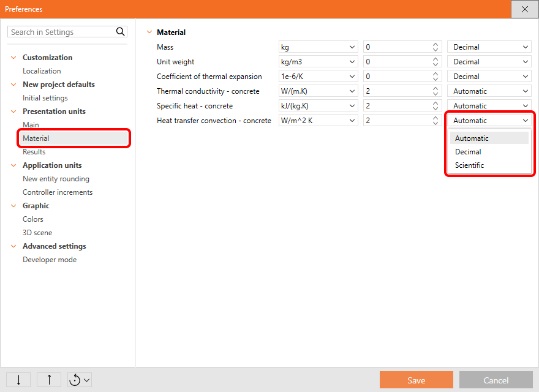Go to Localization settings
This screenshot has width=539, height=392.
42,71
